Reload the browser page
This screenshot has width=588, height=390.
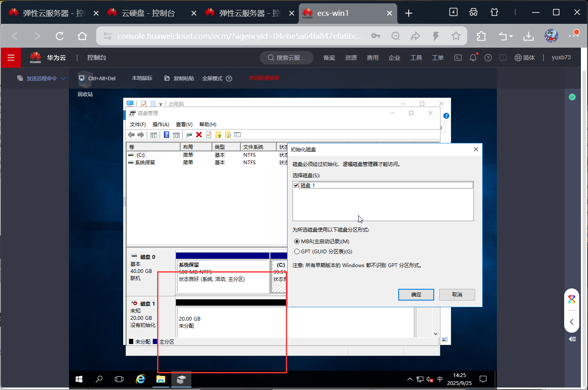click(60, 36)
